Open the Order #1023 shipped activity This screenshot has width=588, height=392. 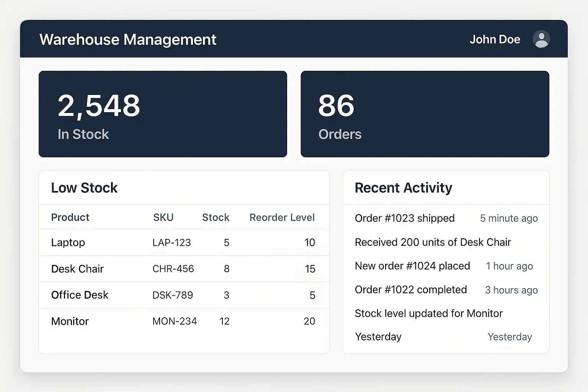click(x=405, y=218)
